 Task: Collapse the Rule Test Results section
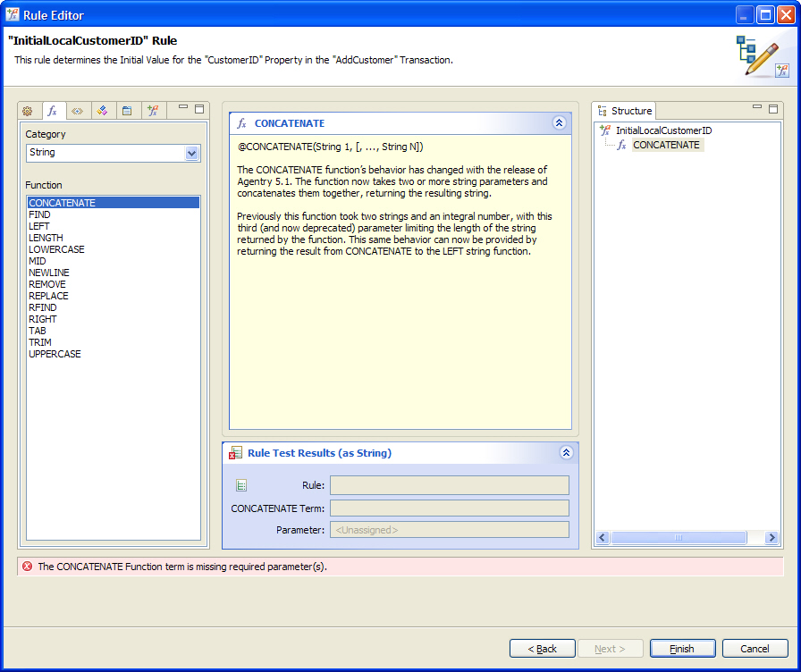566,453
